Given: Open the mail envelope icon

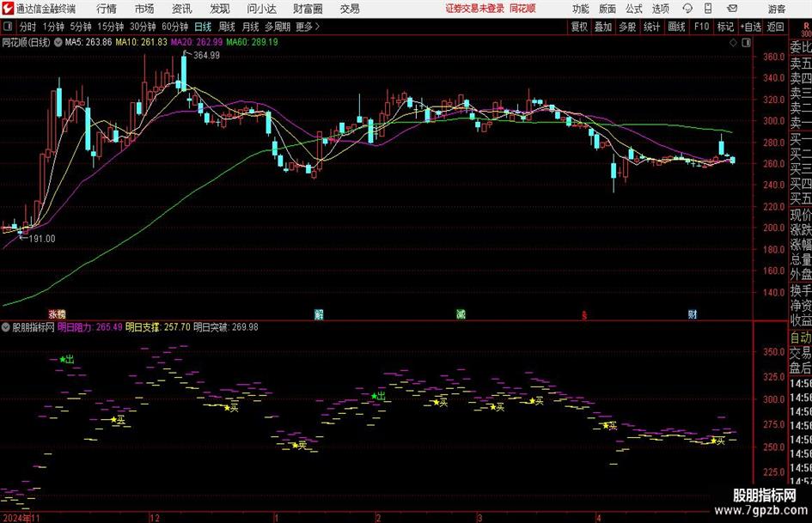Looking at the screenshot, I should point(732,9).
